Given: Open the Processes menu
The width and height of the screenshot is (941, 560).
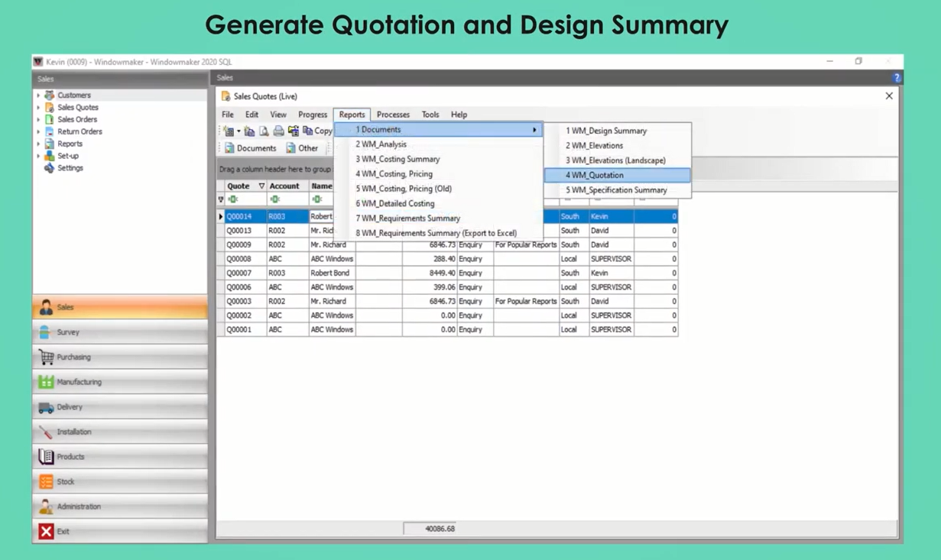Looking at the screenshot, I should coord(393,115).
